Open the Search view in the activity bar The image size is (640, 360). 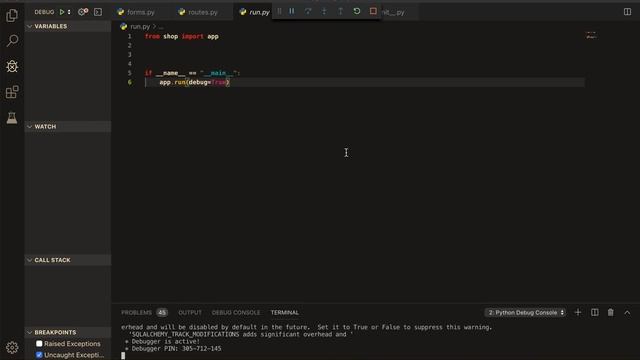12,41
